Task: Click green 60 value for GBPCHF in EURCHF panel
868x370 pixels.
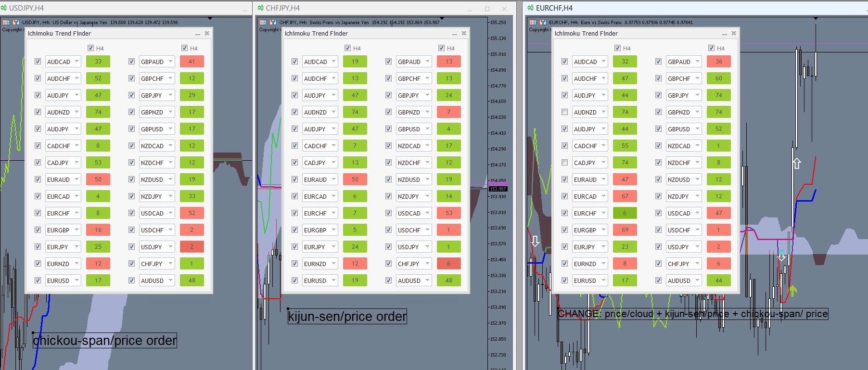Action: [719, 78]
